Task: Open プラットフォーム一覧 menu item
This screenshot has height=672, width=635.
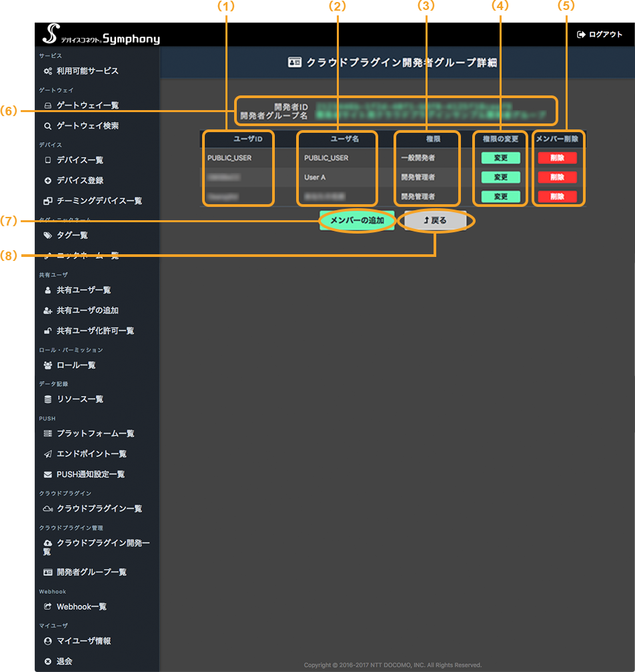Action: click(x=95, y=434)
